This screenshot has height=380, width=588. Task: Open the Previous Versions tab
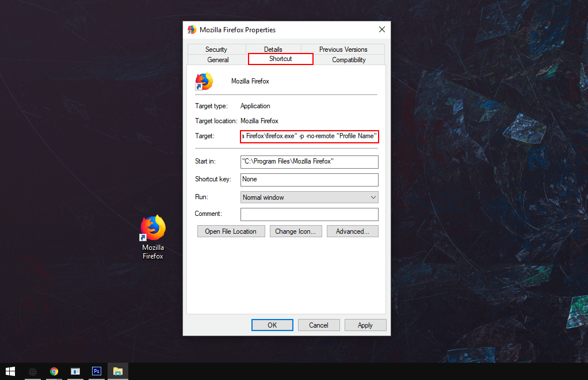tap(343, 49)
